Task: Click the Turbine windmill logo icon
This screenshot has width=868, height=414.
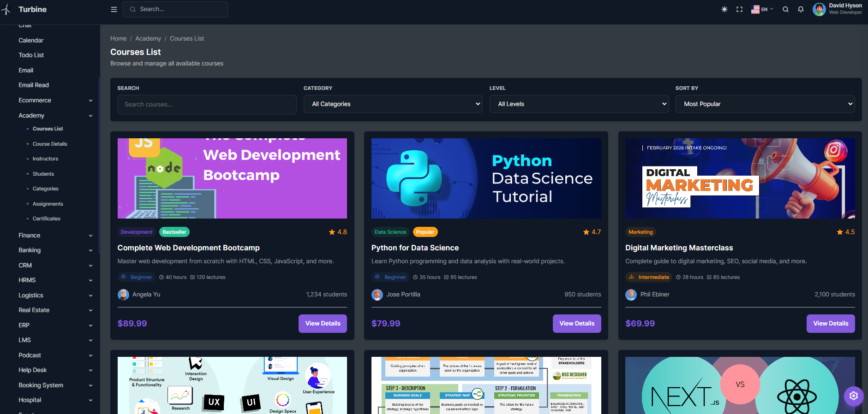Action: (x=6, y=9)
